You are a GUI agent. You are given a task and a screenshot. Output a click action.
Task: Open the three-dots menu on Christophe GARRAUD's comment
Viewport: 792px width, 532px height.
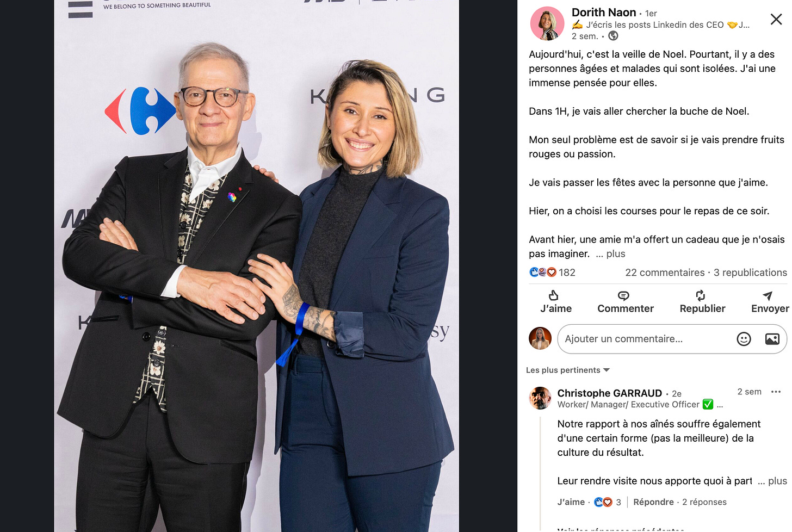pyautogui.click(x=776, y=392)
